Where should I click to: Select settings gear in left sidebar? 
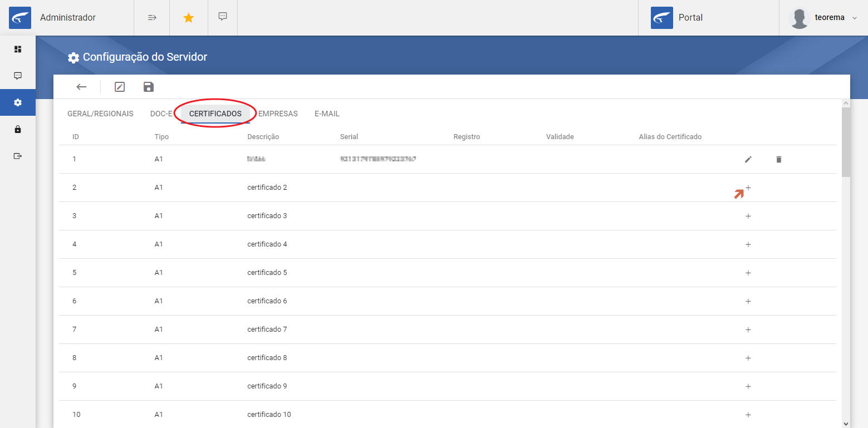click(x=18, y=102)
